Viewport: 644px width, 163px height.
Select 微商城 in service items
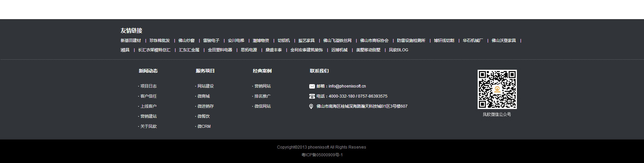click(x=203, y=96)
